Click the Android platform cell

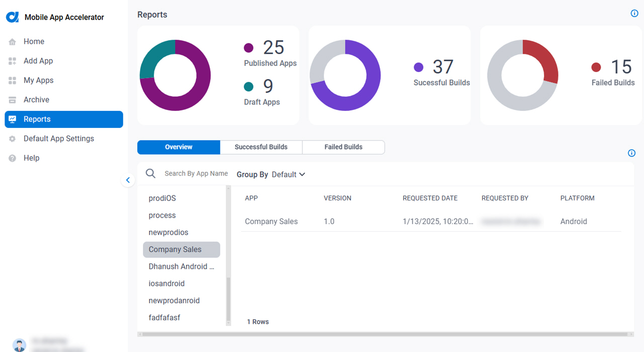point(574,222)
